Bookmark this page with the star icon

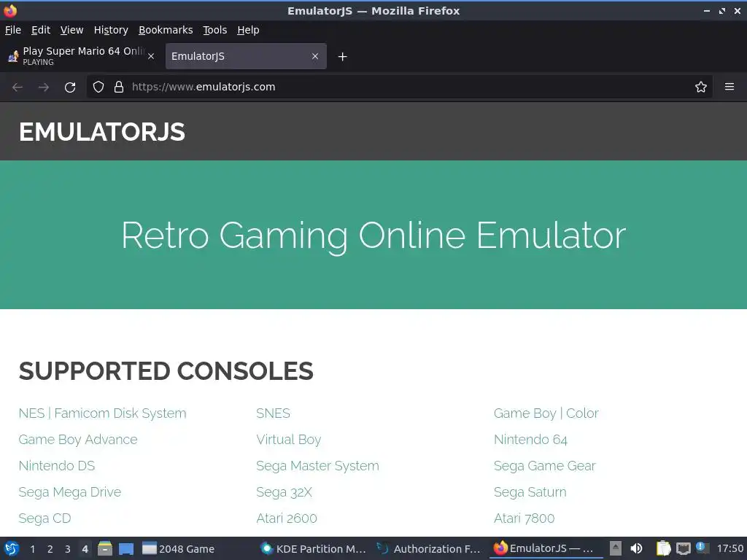(x=701, y=87)
